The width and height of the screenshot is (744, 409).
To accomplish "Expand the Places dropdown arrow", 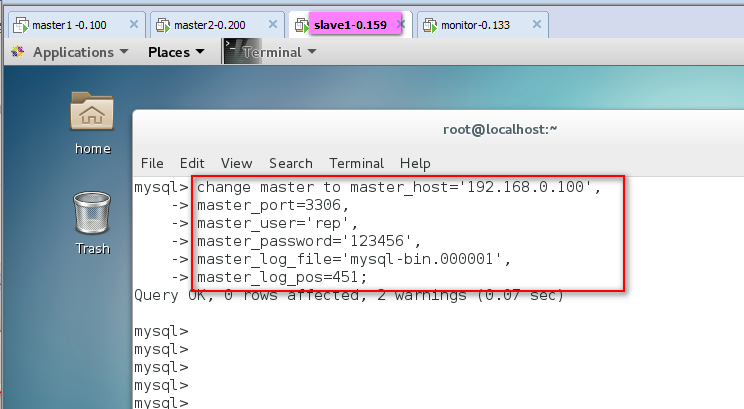I will (200, 51).
